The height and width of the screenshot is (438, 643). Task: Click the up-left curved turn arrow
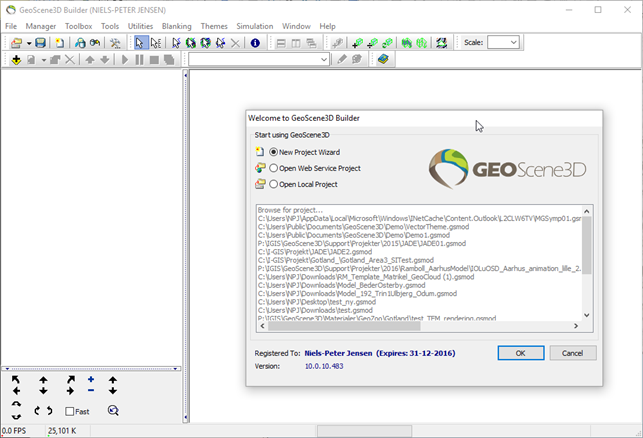[16, 379]
